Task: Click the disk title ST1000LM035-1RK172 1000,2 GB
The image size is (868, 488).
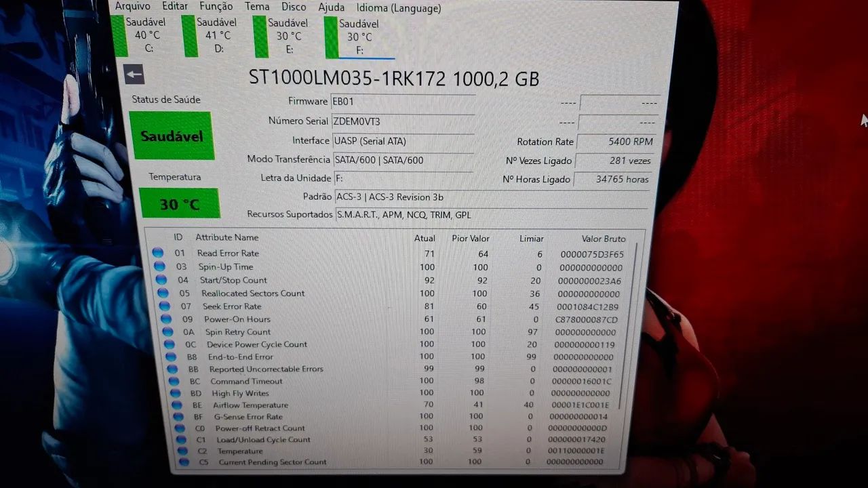Action: [394, 79]
